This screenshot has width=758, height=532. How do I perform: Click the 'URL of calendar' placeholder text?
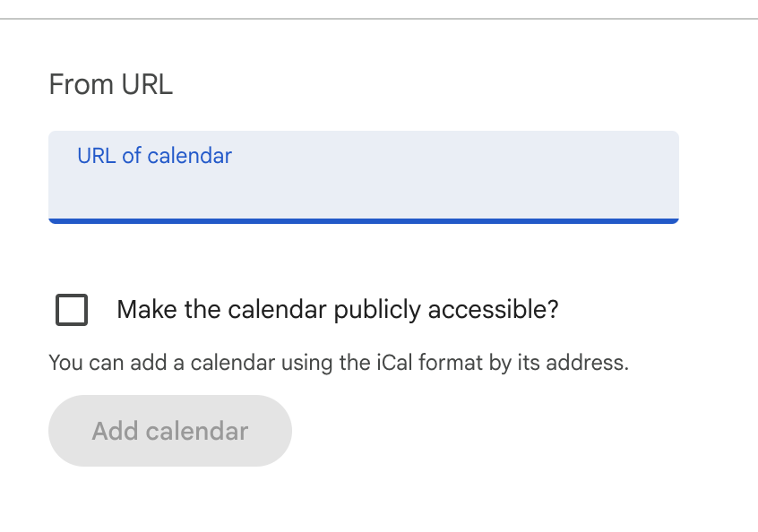[154, 155]
